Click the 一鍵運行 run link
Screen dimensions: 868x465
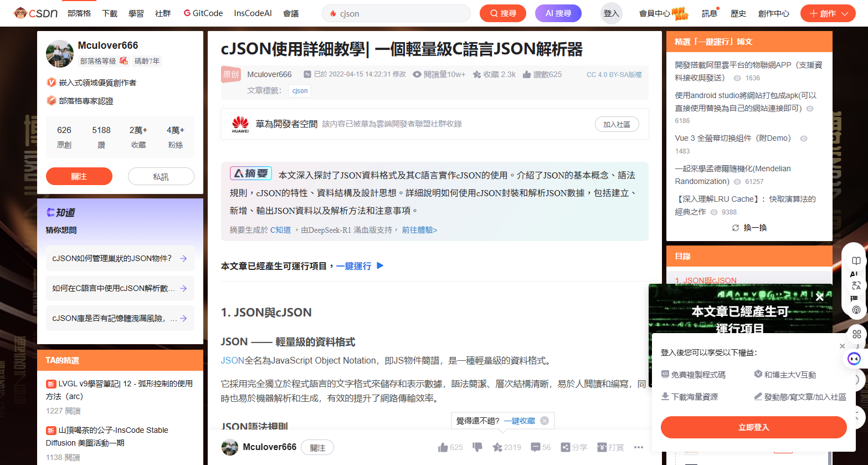point(353,266)
